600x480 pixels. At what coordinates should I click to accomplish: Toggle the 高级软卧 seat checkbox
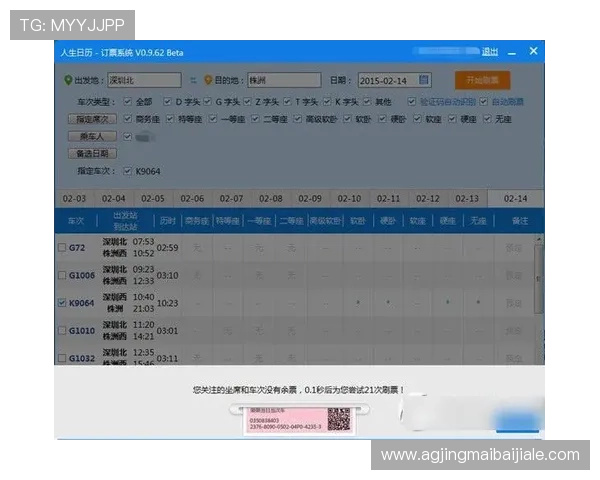coord(297,119)
